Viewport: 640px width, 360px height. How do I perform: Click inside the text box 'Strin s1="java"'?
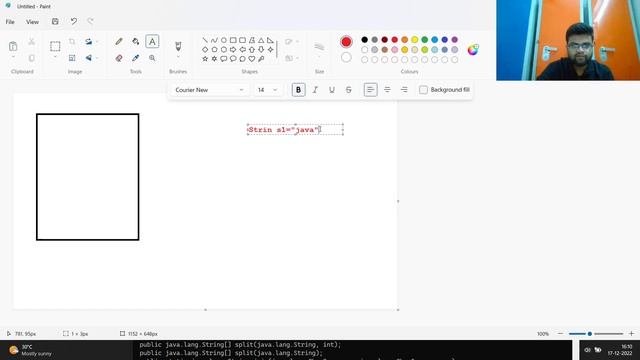(295, 129)
